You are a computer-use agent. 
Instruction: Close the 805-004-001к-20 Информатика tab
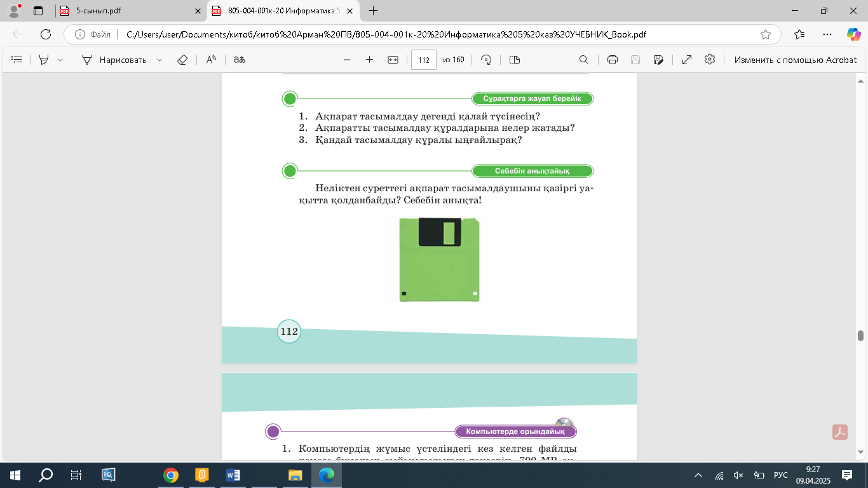pyautogui.click(x=350, y=11)
